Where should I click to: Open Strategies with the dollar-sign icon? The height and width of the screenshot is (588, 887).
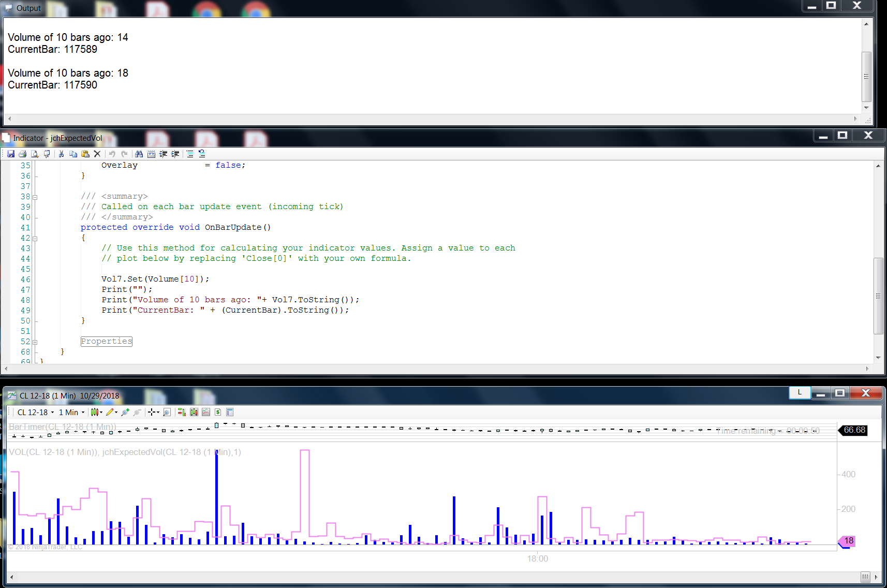(218, 412)
